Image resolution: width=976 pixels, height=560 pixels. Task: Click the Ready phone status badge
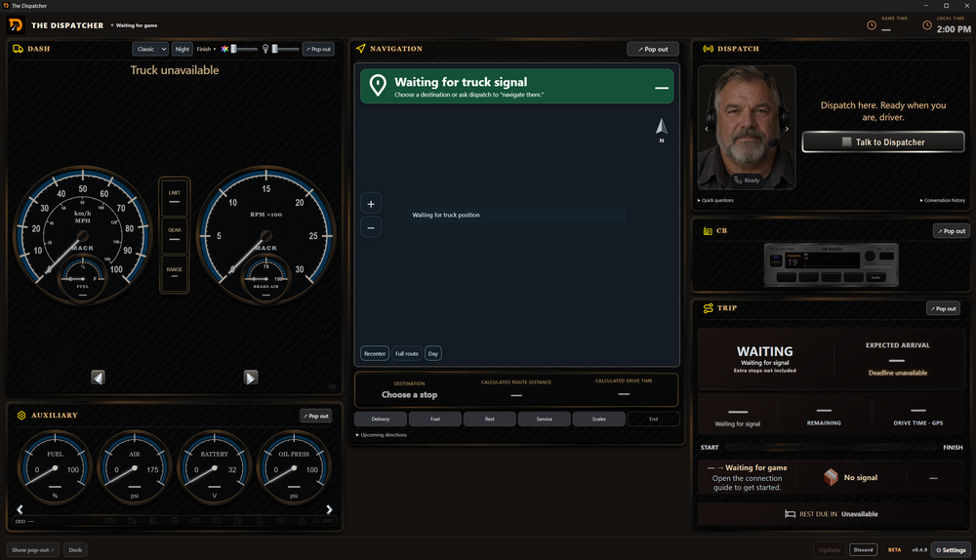[747, 180]
